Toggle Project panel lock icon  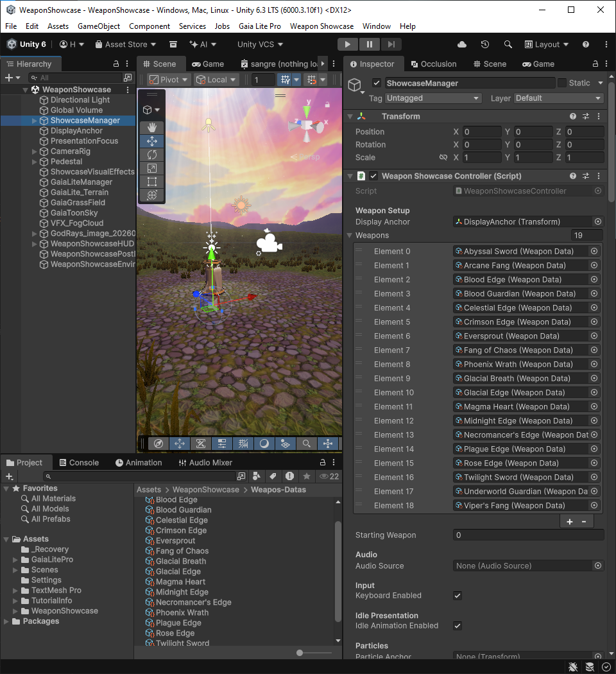click(x=322, y=462)
